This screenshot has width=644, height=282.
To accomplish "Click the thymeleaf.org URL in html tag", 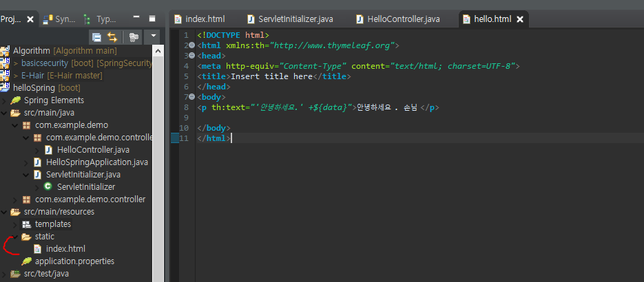I will 332,45.
